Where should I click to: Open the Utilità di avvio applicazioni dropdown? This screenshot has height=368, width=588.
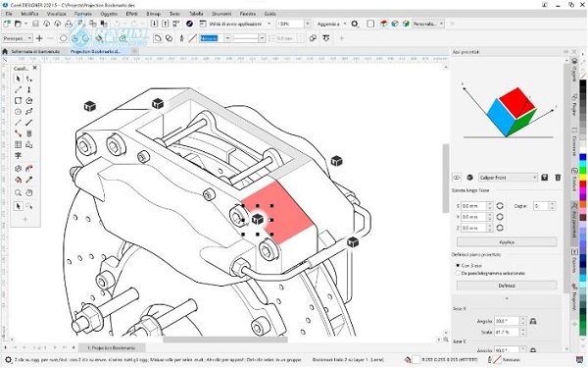tap(269, 24)
